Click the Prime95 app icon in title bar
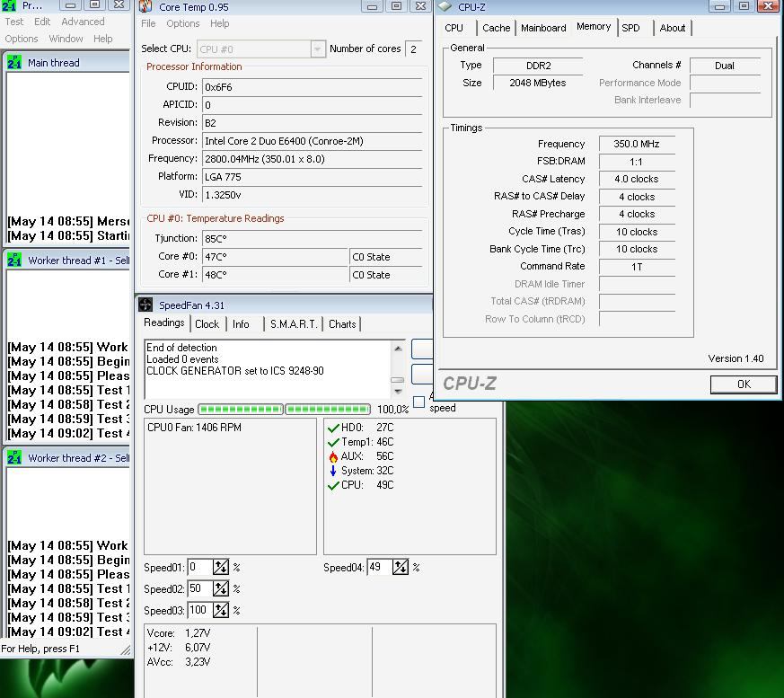Image resolution: width=784 pixels, height=698 pixels. coord(9,6)
